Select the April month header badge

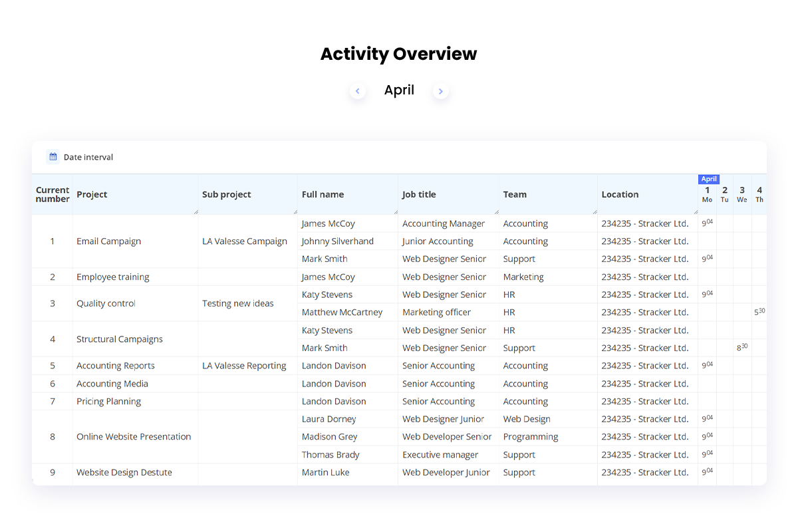[708, 179]
